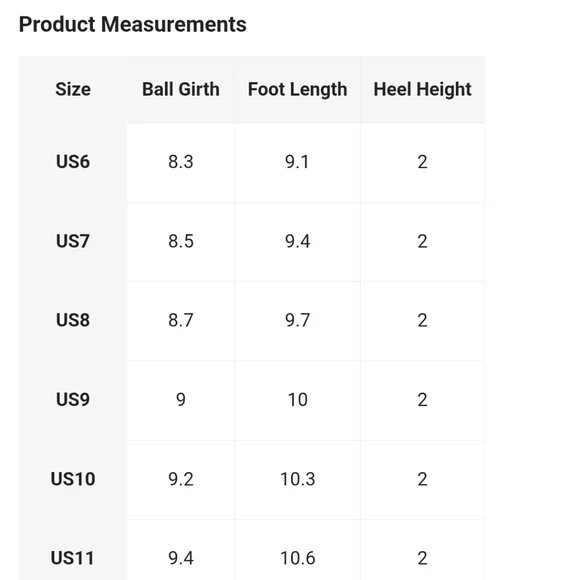Select the US11 size row label
The width and height of the screenshot is (580, 580).
pyautogui.click(x=73, y=558)
